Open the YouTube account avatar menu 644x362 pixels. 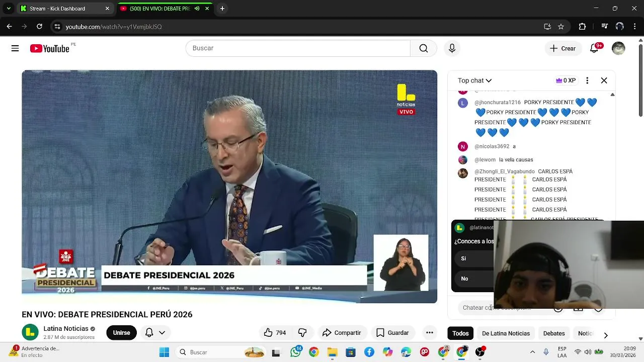pyautogui.click(x=618, y=48)
